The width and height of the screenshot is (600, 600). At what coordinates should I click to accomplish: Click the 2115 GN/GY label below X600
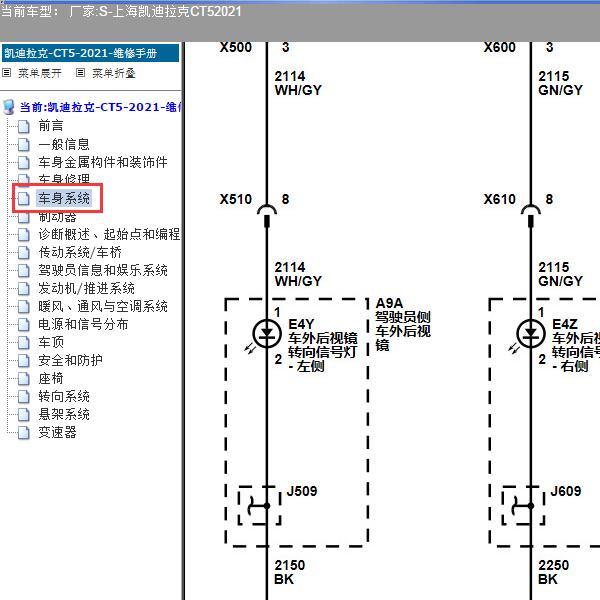pyautogui.click(x=561, y=83)
